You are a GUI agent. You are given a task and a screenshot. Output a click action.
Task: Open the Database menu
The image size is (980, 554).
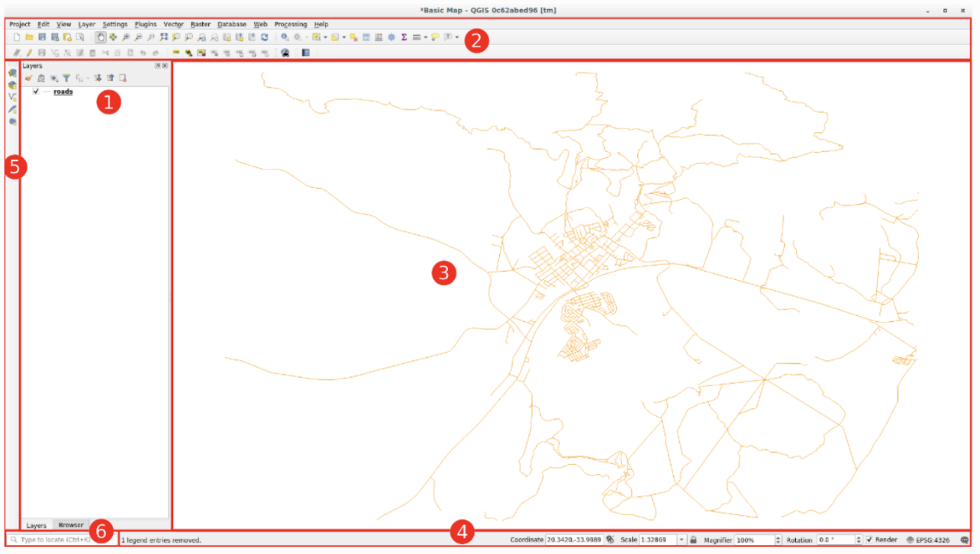click(232, 24)
